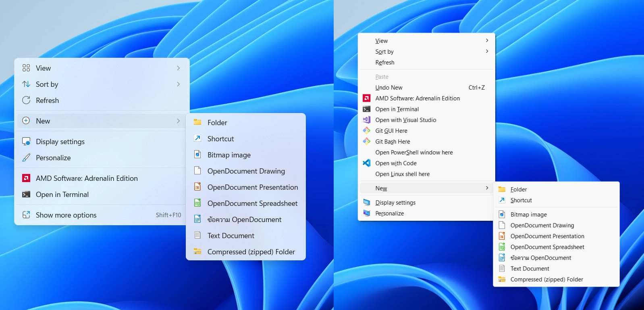Click the AMD icon in classic context menu
Image resolution: width=644 pixels, height=310 pixels.
point(366,98)
